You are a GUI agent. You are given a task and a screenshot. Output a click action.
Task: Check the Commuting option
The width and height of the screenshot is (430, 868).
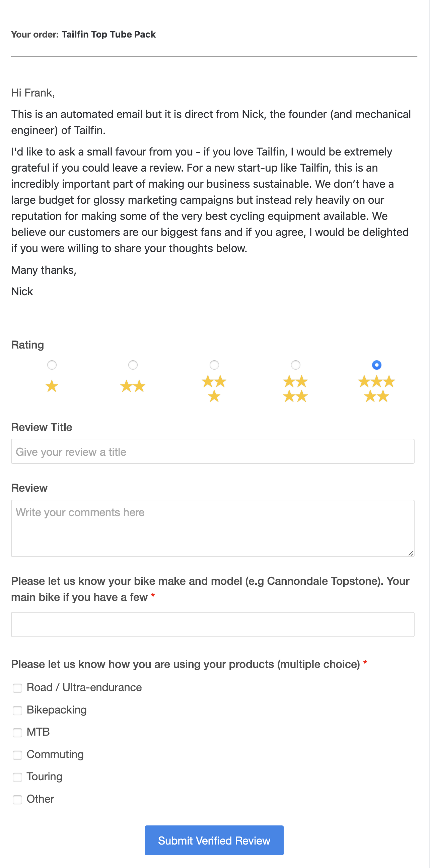(x=17, y=755)
